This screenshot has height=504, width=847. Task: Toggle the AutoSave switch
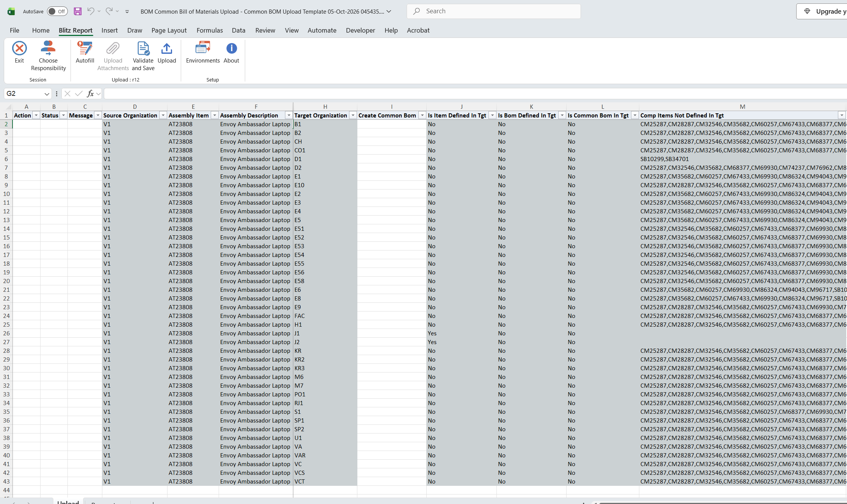pyautogui.click(x=57, y=11)
